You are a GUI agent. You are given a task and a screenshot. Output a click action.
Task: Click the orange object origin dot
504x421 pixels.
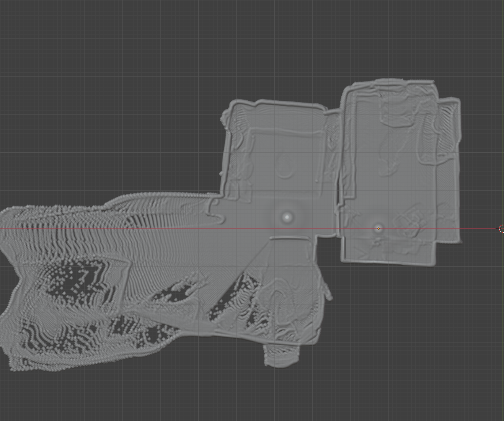[x=378, y=228]
